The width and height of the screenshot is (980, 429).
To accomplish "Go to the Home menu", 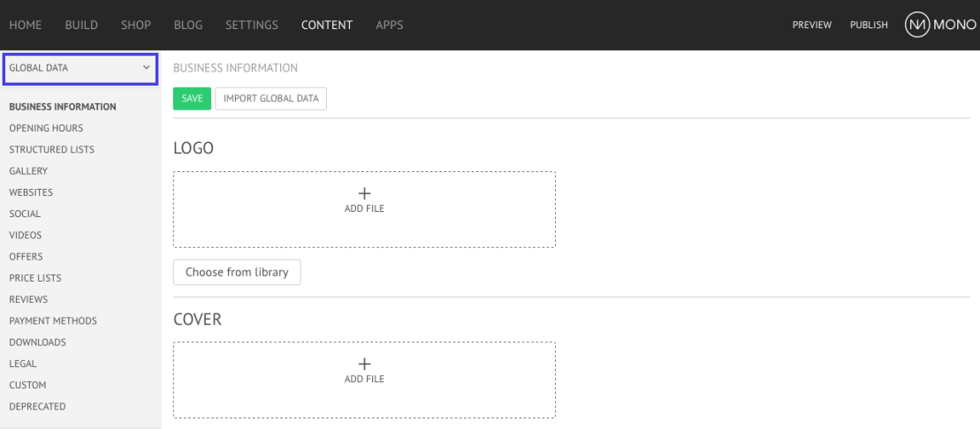I will [x=26, y=25].
